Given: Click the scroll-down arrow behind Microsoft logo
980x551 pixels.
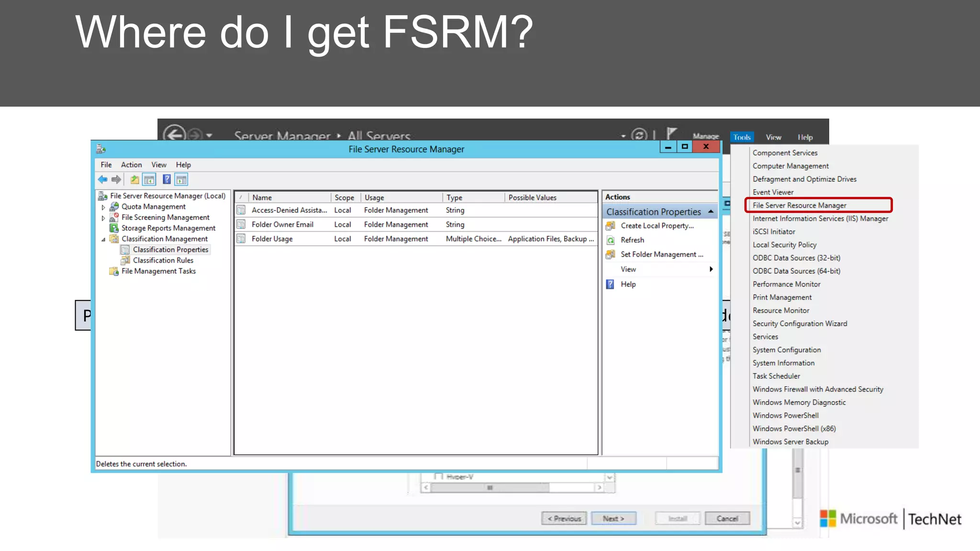Looking at the screenshot, I should tap(797, 523).
